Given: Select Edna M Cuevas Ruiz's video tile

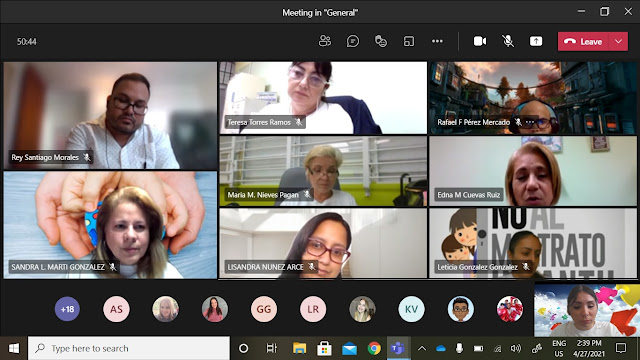Looking at the screenshot, I should 533,171.
